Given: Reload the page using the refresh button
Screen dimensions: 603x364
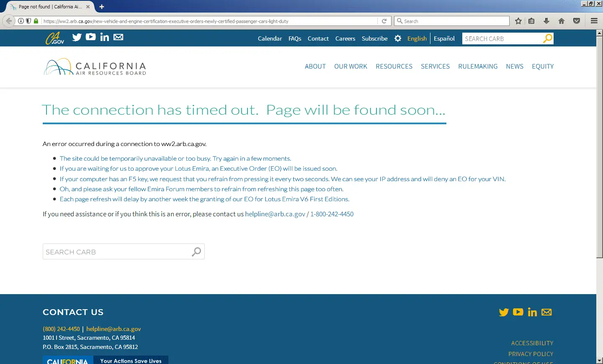Looking at the screenshot, I should coord(384,21).
